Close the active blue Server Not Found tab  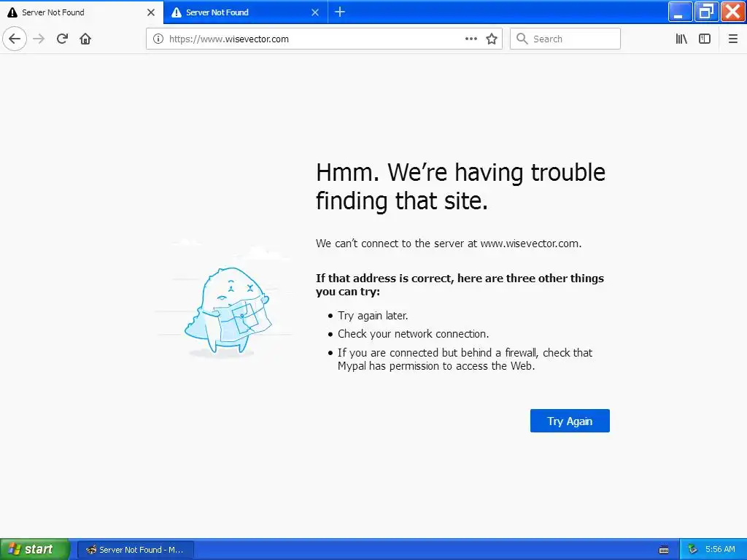(315, 12)
